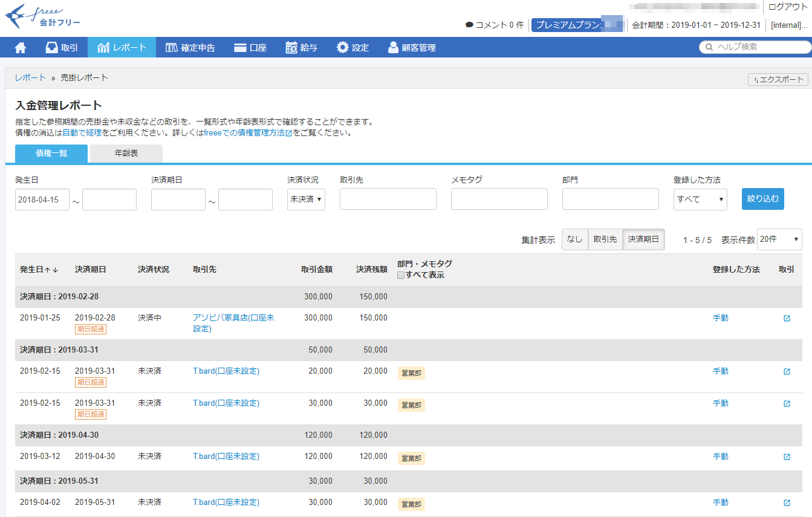Viewport: 812px width, 517px height.
Task: Click the 決済期日 end date field
Action: [x=245, y=200]
